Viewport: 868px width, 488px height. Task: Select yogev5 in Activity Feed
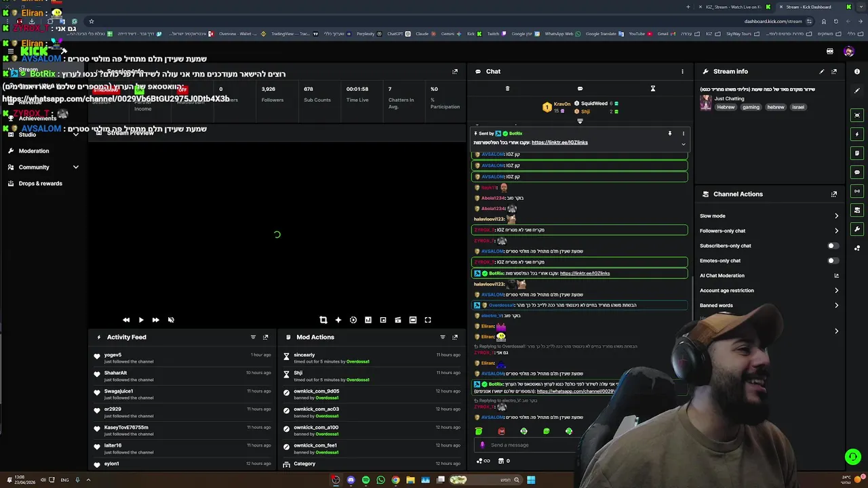[113, 354]
